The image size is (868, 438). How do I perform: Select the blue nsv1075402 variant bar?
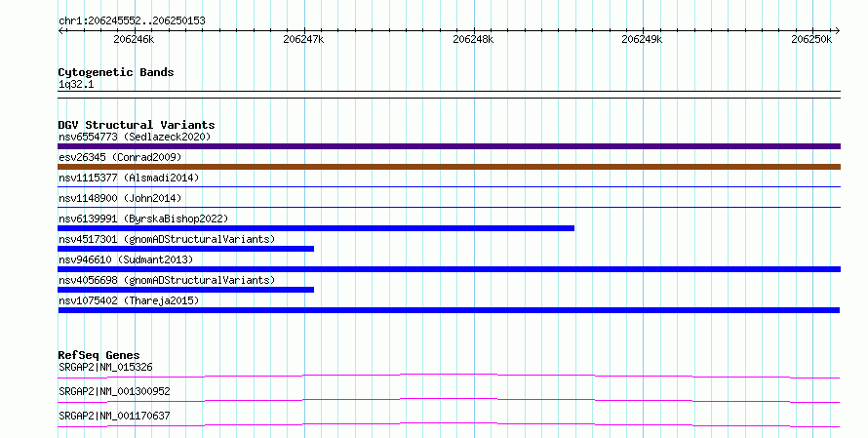(449, 310)
